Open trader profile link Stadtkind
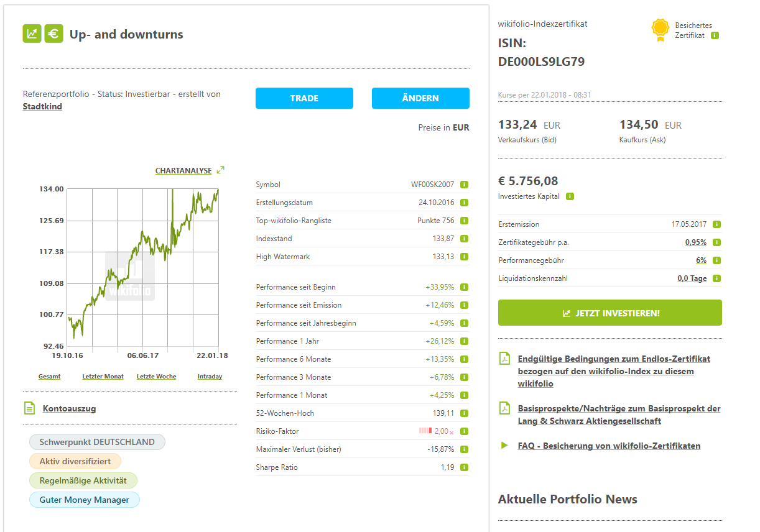Screen dimensions: 760x532 point(42,106)
